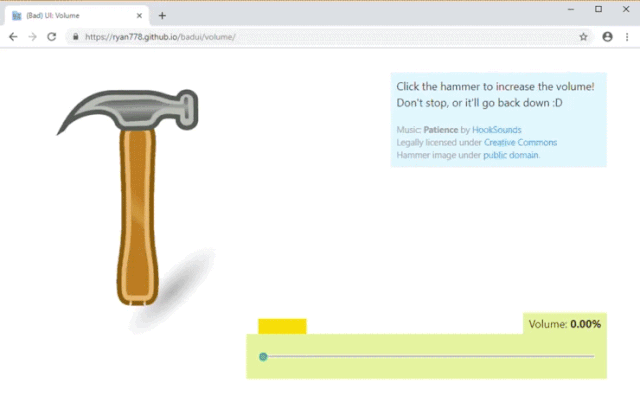This screenshot has width=640, height=415.
Task: Open the HookSounds link
Action: tap(496, 130)
